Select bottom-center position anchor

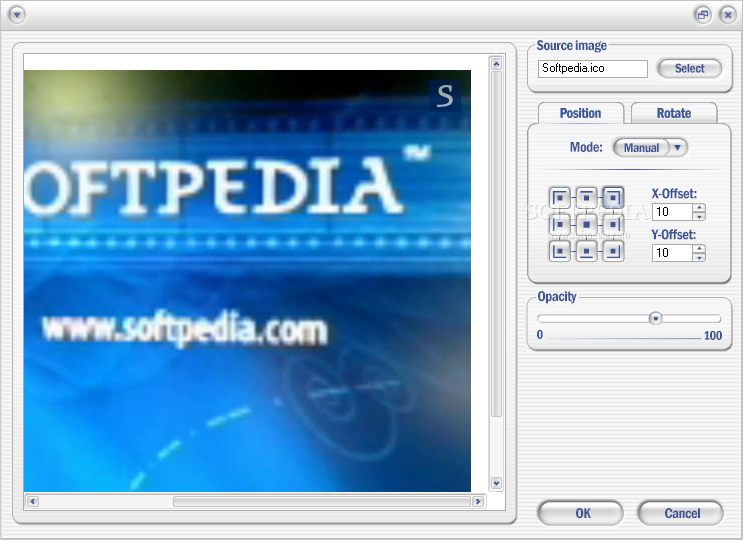click(x=587, y=252)
